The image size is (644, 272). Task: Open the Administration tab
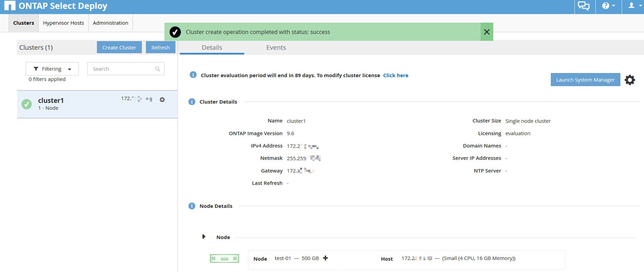[110, 23]
